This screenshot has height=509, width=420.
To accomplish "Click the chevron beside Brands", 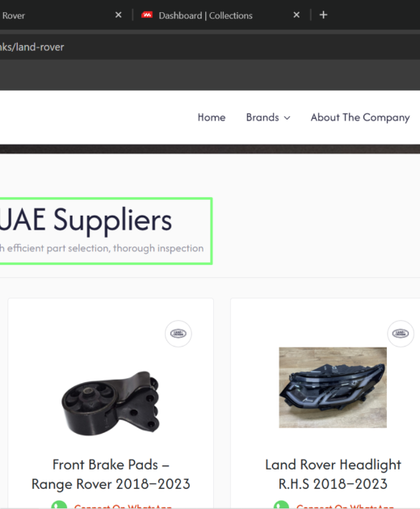I will coord(288,118).
